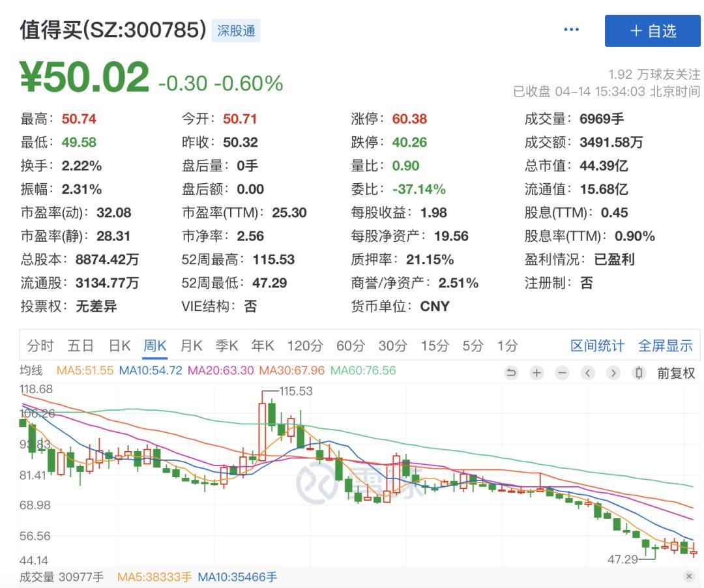Select the 分时 intraday chart tab

coord(41,346)
